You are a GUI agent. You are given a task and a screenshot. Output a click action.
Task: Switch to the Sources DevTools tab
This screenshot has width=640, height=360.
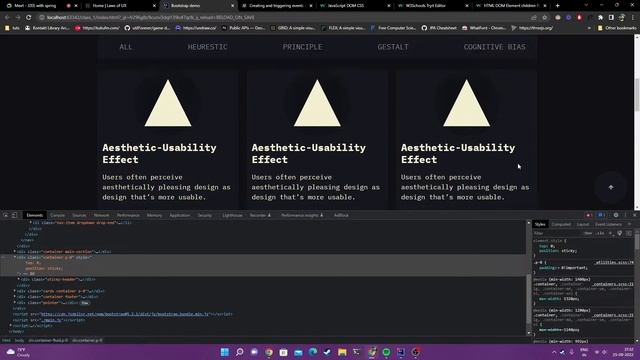coord(79,215)
